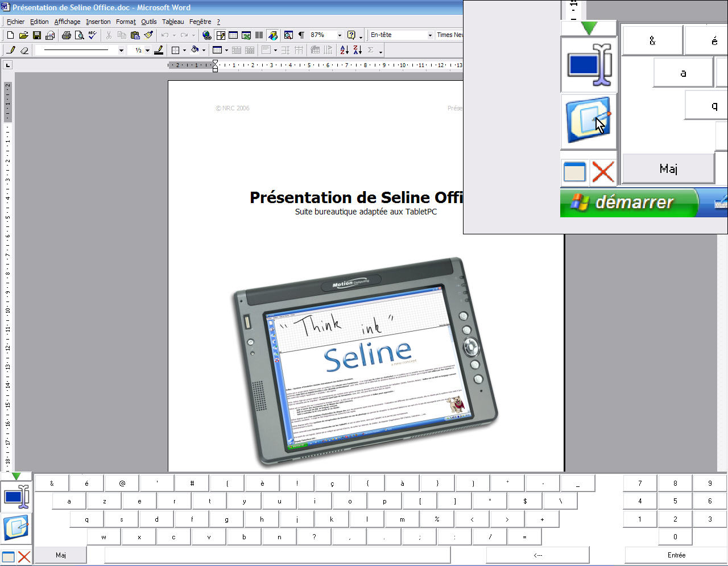Select the Draw Table pencil tool
The height and width of the screenshot is (566, 728).
point(11,50)
